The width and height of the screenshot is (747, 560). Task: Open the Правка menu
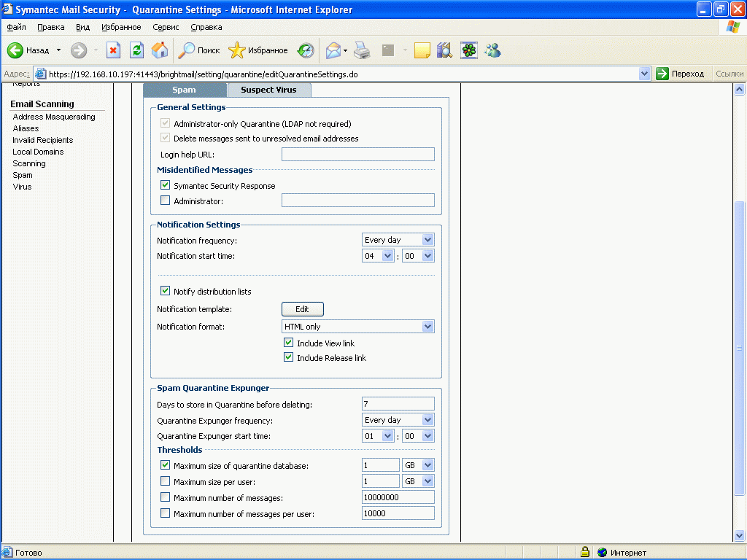click(x=51, y=27)
